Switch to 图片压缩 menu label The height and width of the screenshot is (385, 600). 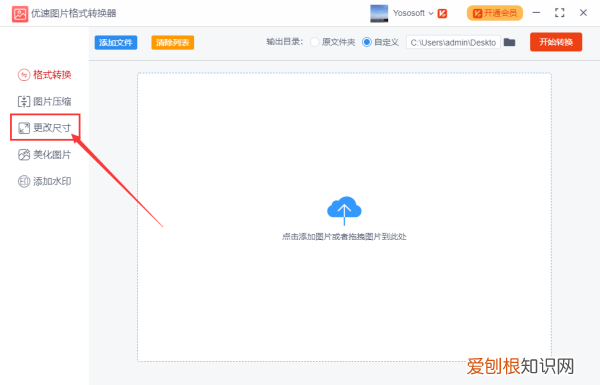coord(52,101)
